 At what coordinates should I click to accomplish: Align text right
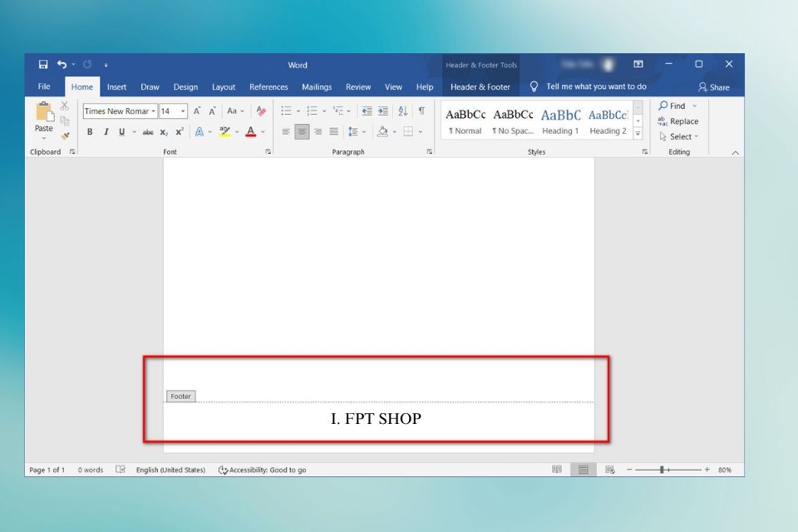318,132
